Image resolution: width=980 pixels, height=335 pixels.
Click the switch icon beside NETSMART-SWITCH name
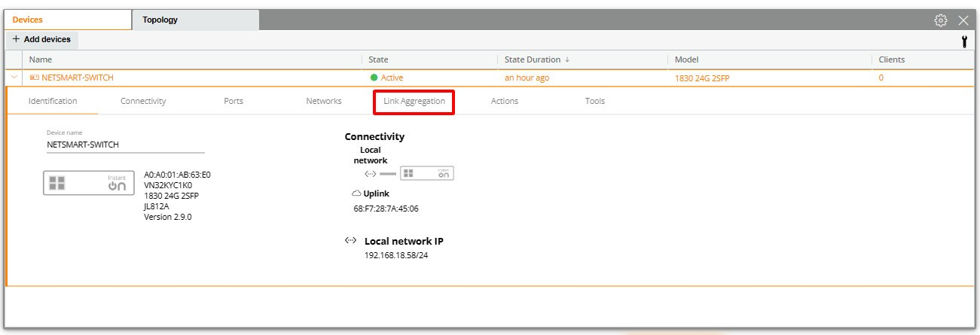[34, 78]
